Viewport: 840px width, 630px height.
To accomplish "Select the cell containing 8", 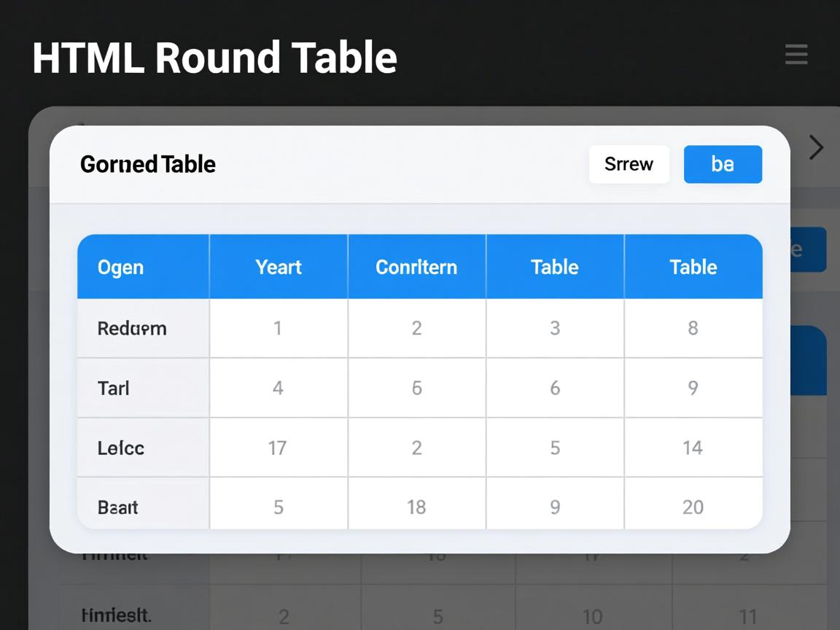I will (x=693, y=328).
